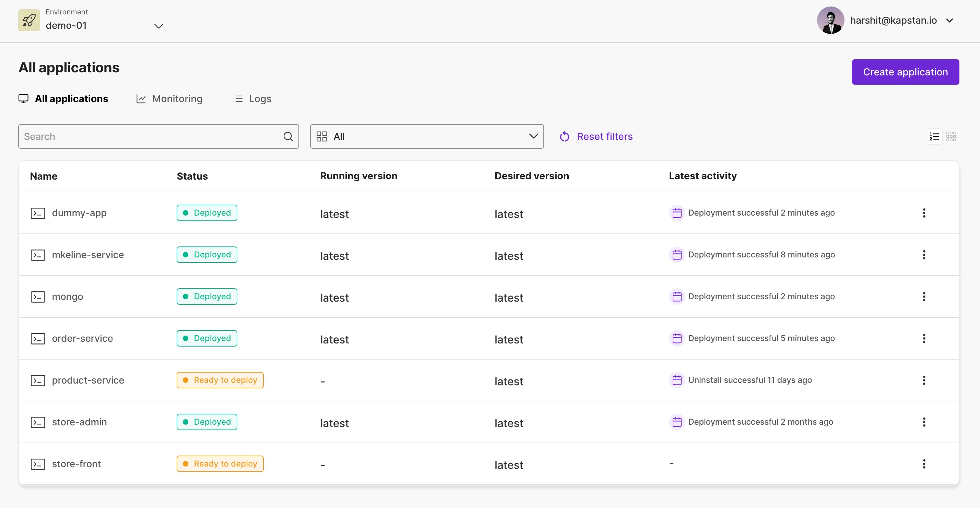Click terminal icon beside mkeline-service
This screenshot has height=508, width=980.
[x=38, y=255]
